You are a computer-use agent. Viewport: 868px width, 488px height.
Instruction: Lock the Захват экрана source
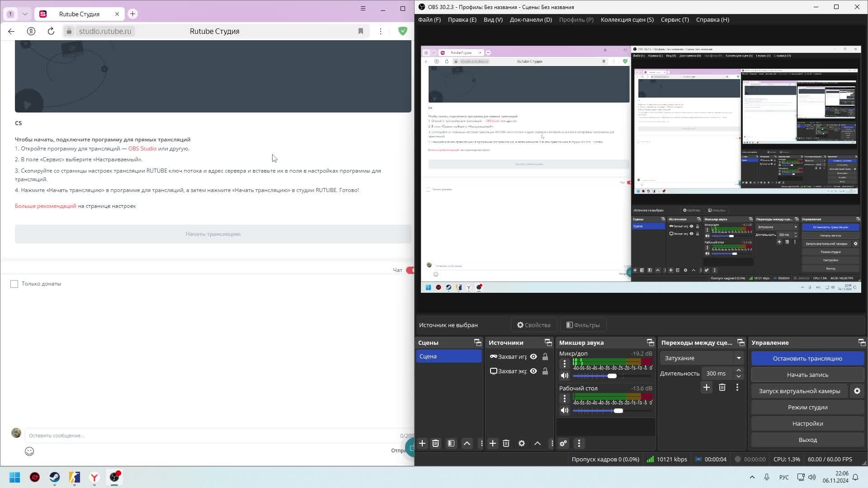pyautogui.click(x=545, y=371)
